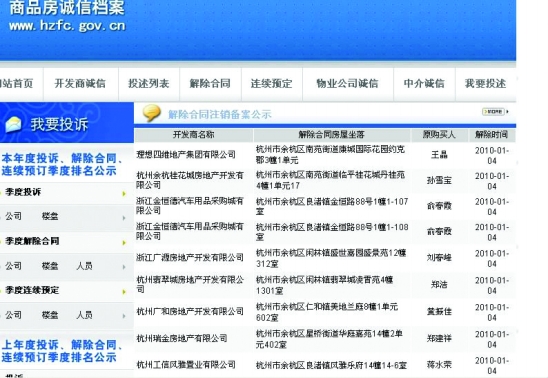Select the 中介诚信 navigation tab

424,83
